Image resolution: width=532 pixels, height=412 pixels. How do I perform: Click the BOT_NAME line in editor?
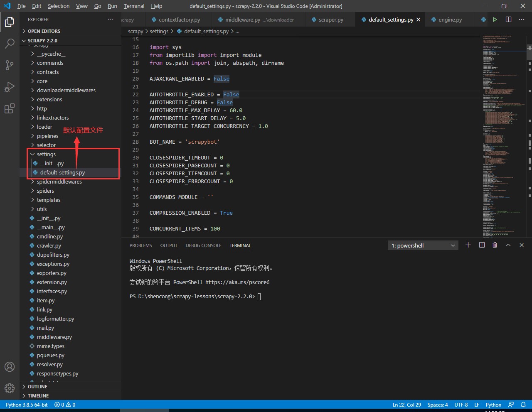(185, 142)
